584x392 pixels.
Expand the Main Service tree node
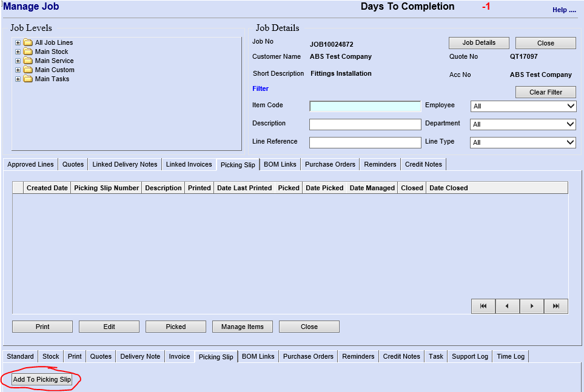click(x=18, y=61)
